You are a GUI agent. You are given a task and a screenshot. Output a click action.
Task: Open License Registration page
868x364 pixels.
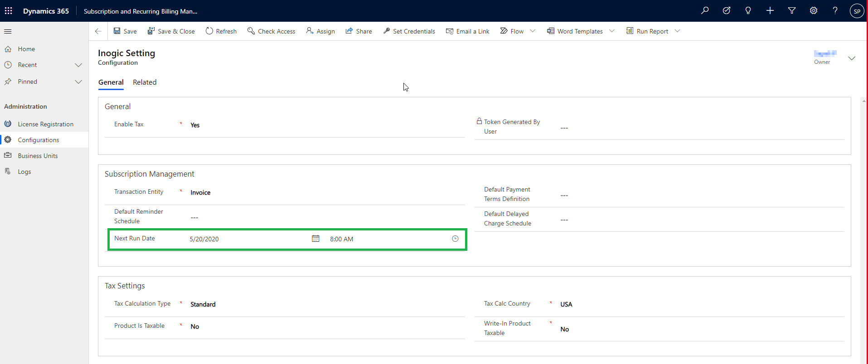click(45, 124)
